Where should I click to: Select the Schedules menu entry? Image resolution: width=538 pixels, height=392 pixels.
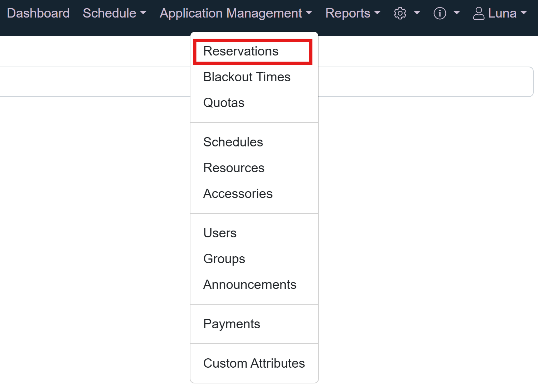click(x=233, y=142)
